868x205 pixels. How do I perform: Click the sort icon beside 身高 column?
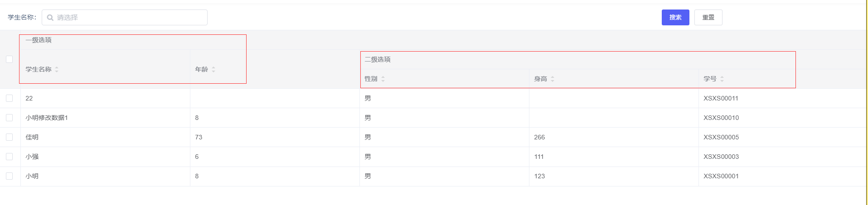(x=553, y=79)
